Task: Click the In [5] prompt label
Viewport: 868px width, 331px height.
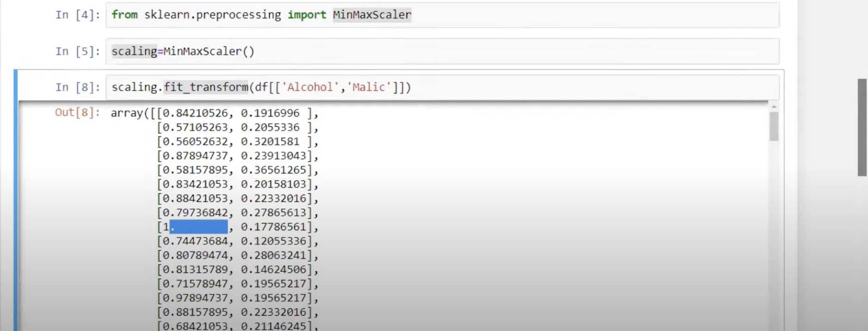Action: pos(77,51)
